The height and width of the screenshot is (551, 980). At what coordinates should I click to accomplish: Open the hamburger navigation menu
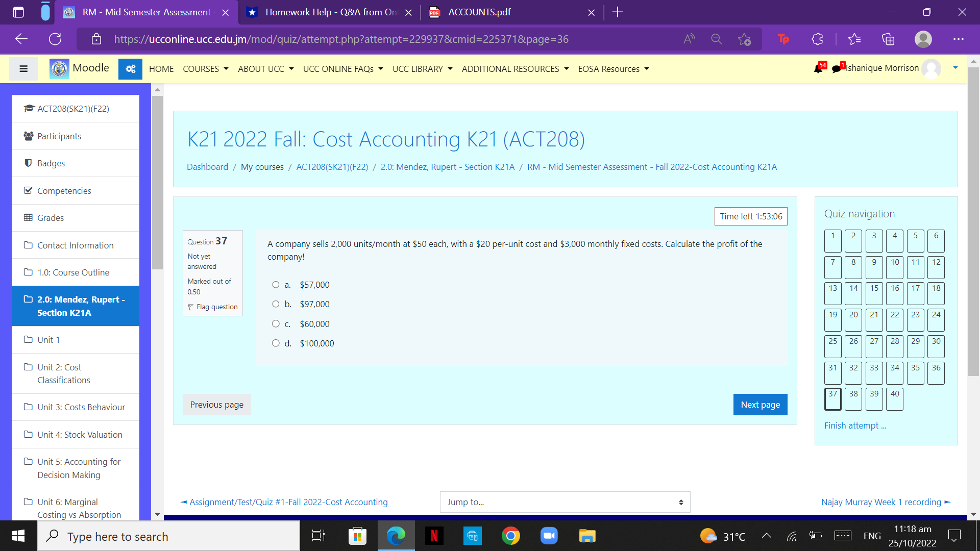[23, 68]
